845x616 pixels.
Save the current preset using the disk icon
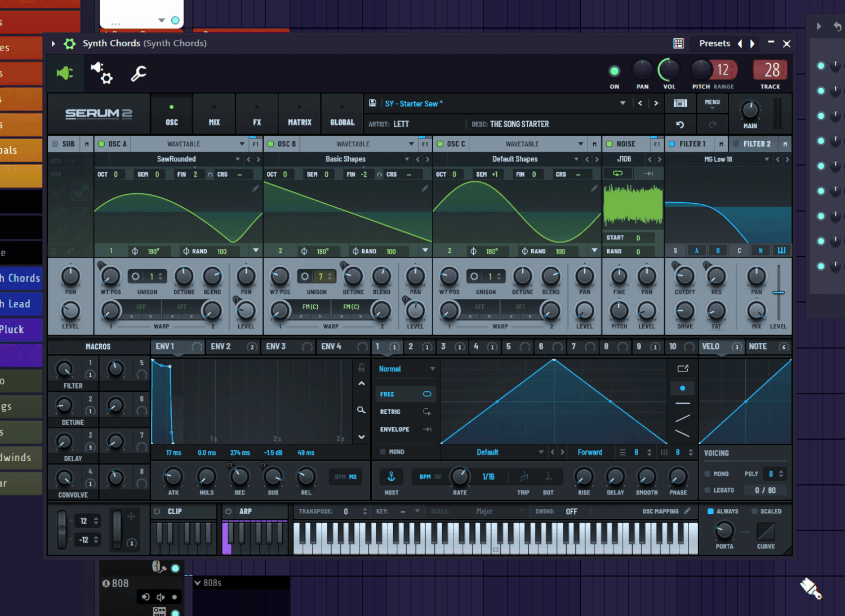372,103
